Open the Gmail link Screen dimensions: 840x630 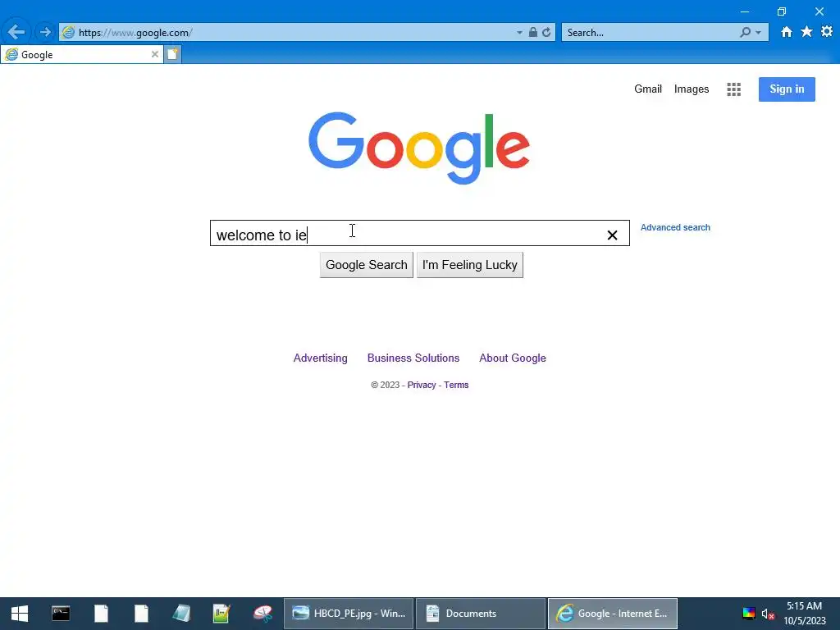click(x=648, y=89)
